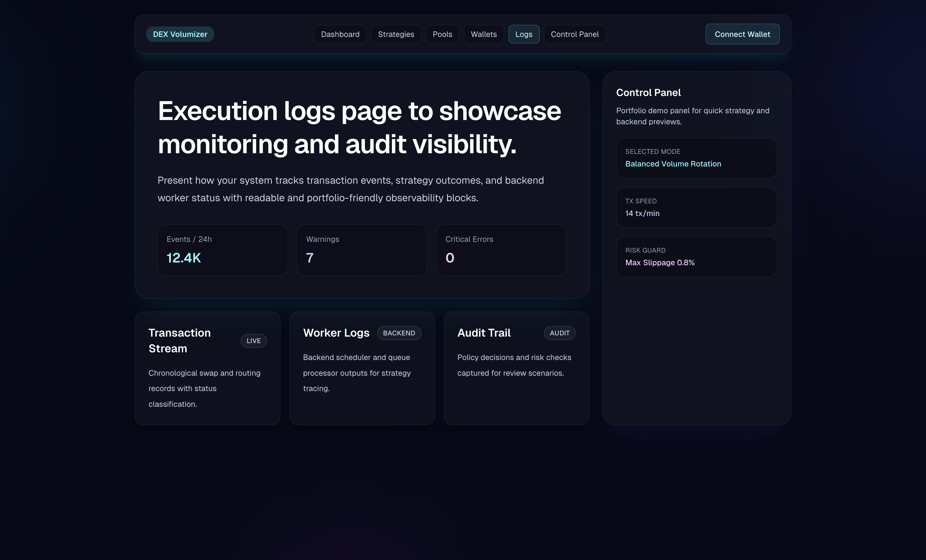Click the BACKEND badge on Worker Logs

tap(399, 333)
